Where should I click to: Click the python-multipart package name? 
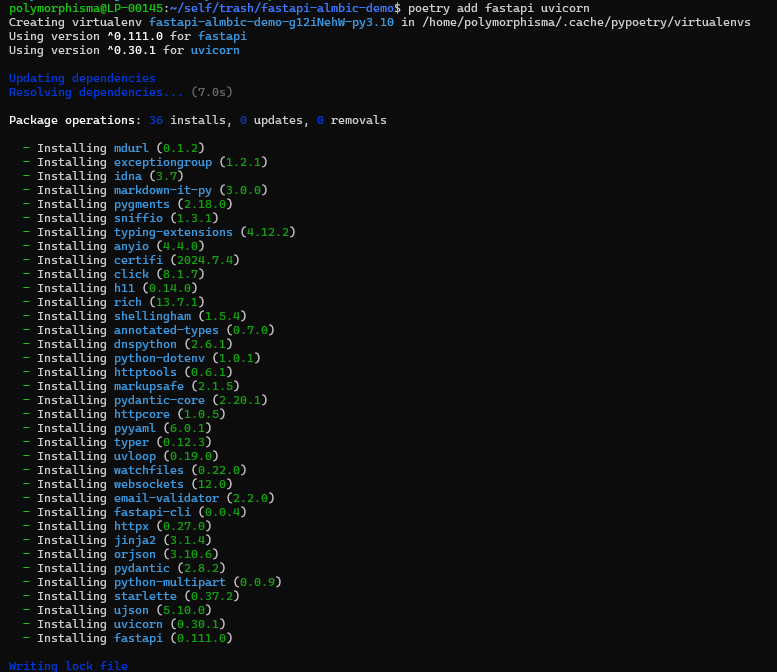(170, 582)
